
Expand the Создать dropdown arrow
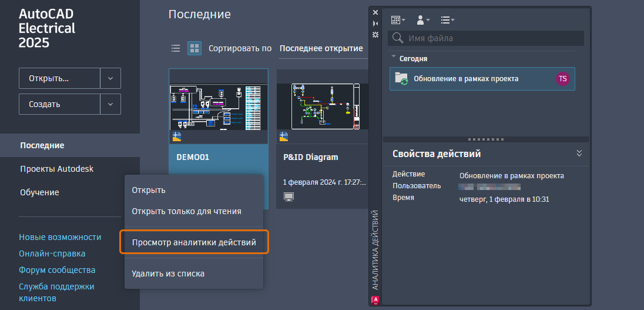110,104
